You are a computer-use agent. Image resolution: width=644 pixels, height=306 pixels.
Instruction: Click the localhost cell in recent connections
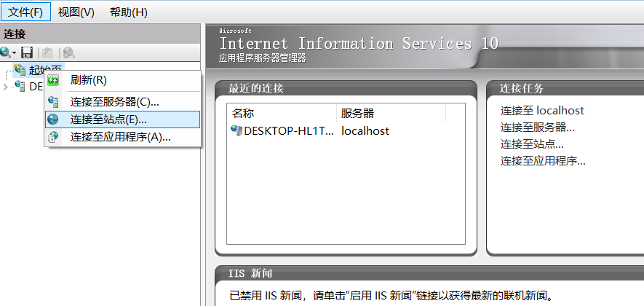tap(365, 131)
